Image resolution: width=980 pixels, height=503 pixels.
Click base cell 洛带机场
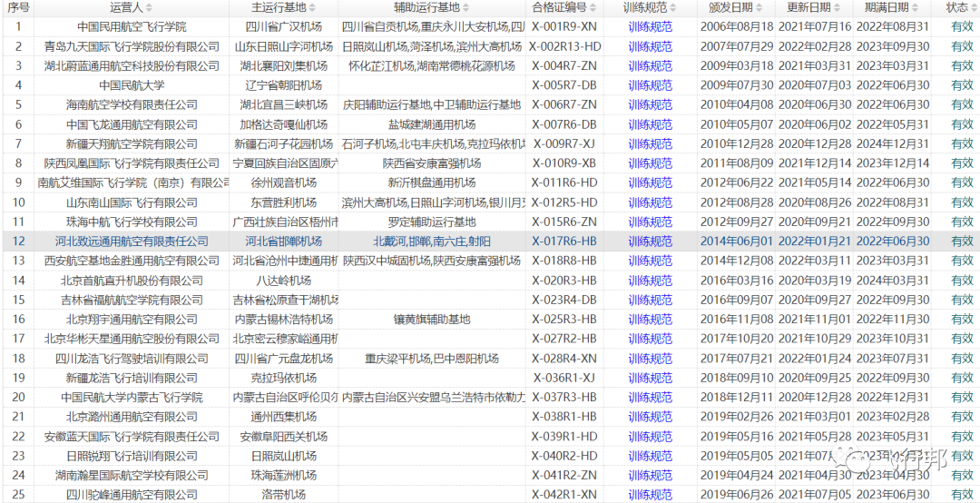click(x=284, y=494)
